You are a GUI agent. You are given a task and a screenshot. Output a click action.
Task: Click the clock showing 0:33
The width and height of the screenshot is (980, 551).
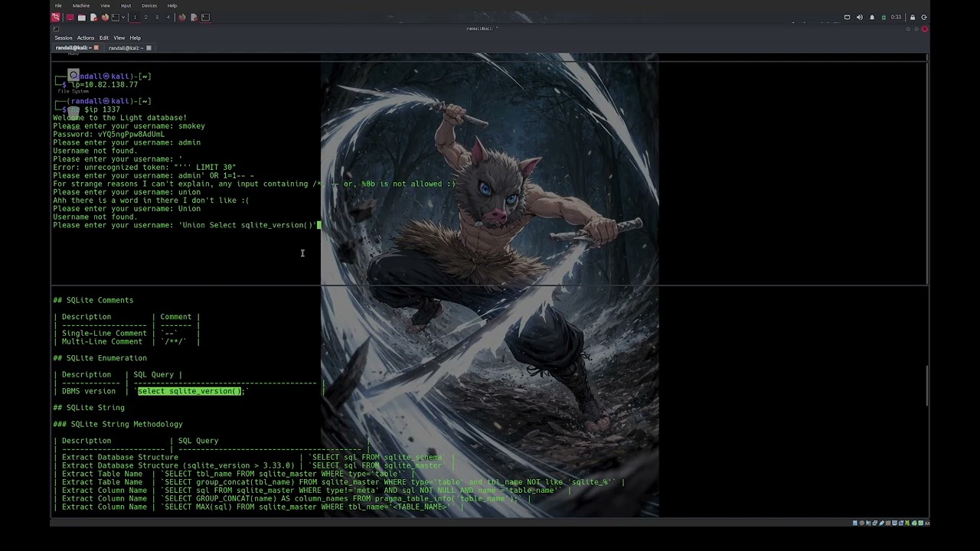896,17
